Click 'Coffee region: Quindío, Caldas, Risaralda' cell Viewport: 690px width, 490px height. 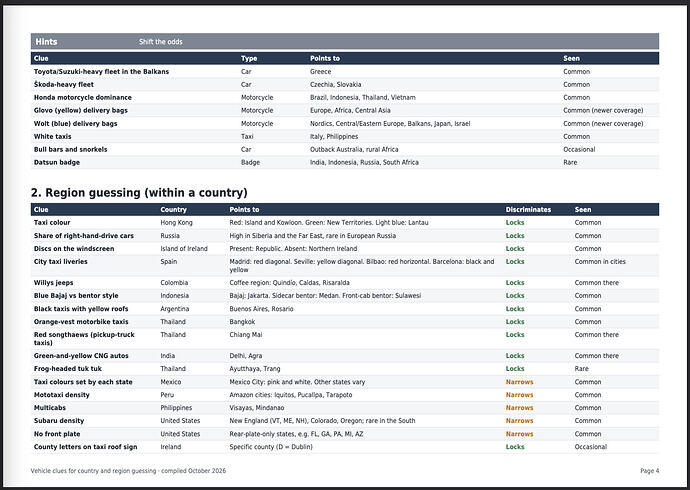point(290,283)
